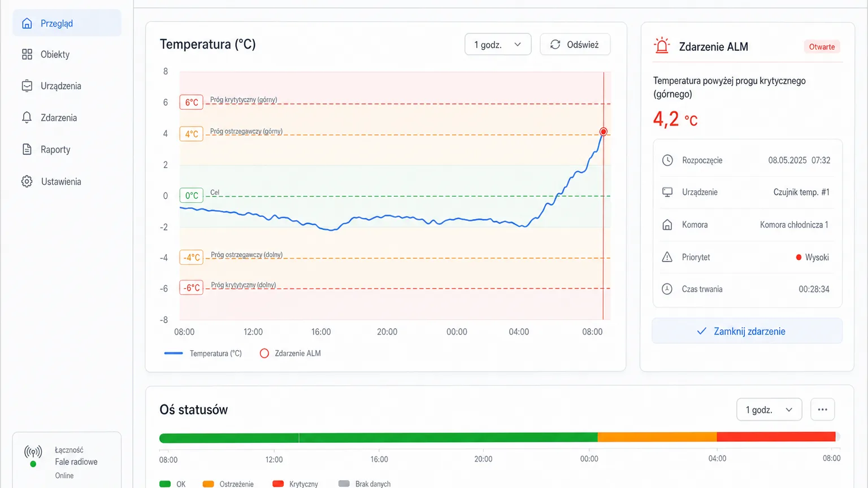The width and height of the screenshot is (868, 488).
Task: Click the Urządzenia device icon
Action: [x=27, y=86]
